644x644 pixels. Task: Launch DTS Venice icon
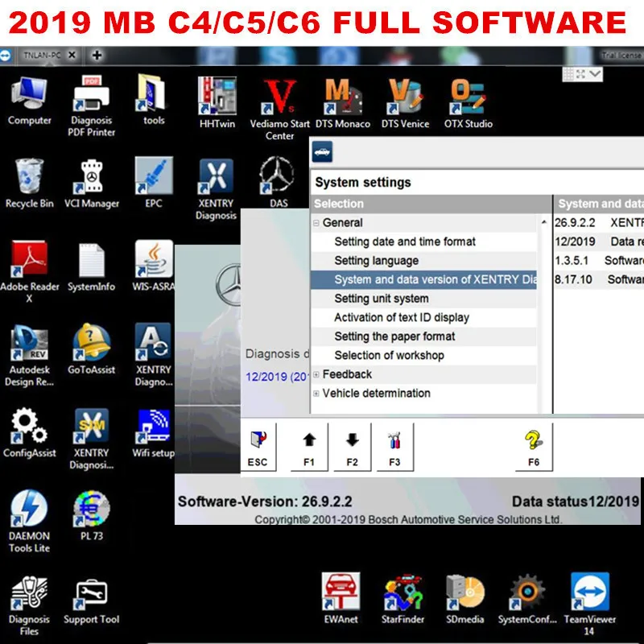pyautogui.click(x=405, y=97)
